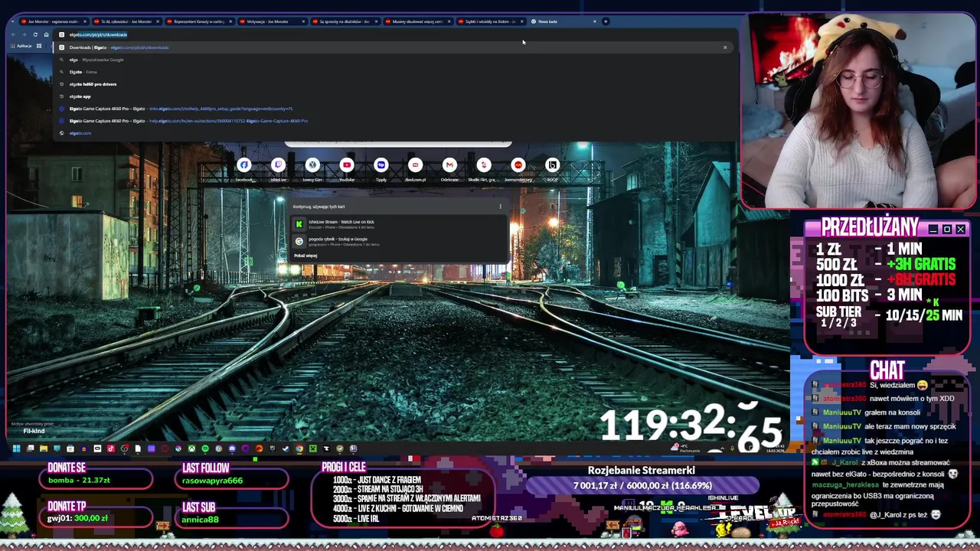
Task: Select 'Elgato - Firma' suggestion
Action: tap(394, 72)
